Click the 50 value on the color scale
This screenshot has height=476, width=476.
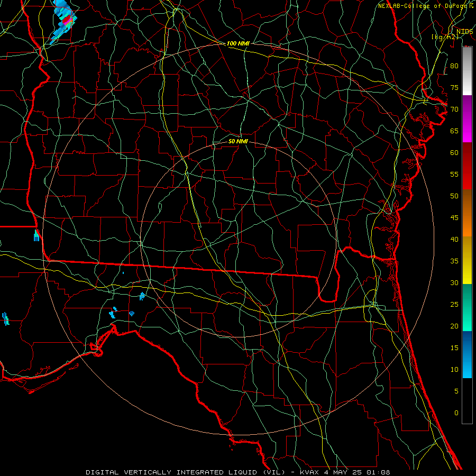click(454, 196)
